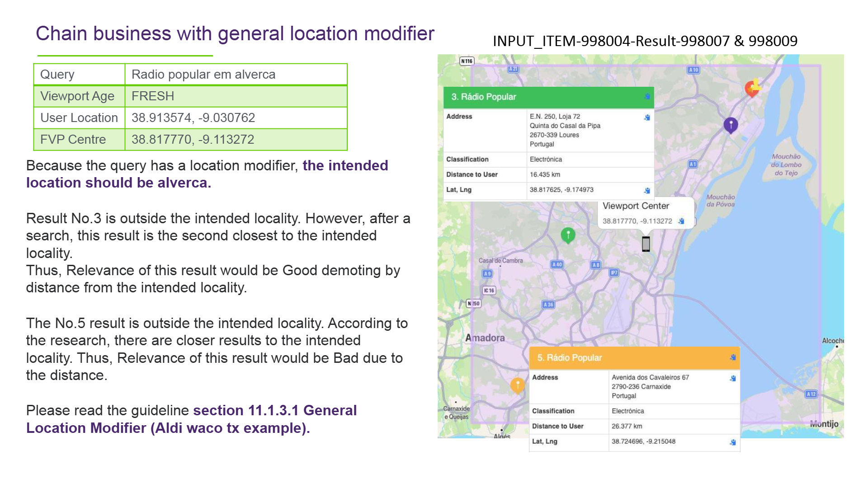
Task: Click the A9 highway shield
Action: pyautogui.click(x=487, y=274)
